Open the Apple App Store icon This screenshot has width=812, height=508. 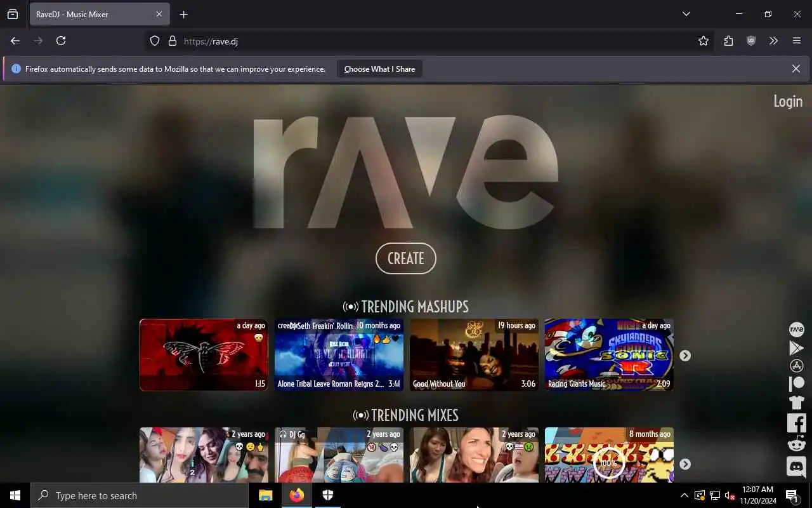point(796,366)
